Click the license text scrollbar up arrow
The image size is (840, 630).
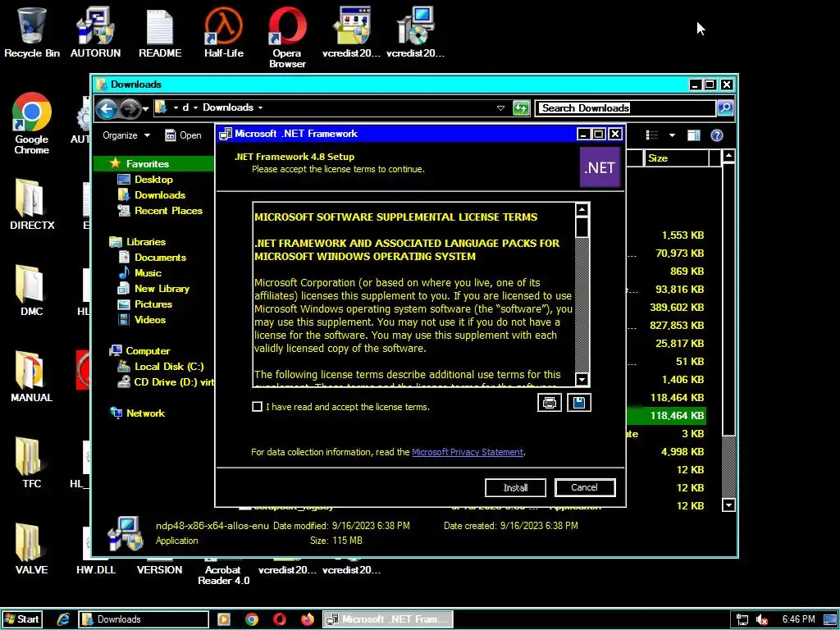point(582,209)
